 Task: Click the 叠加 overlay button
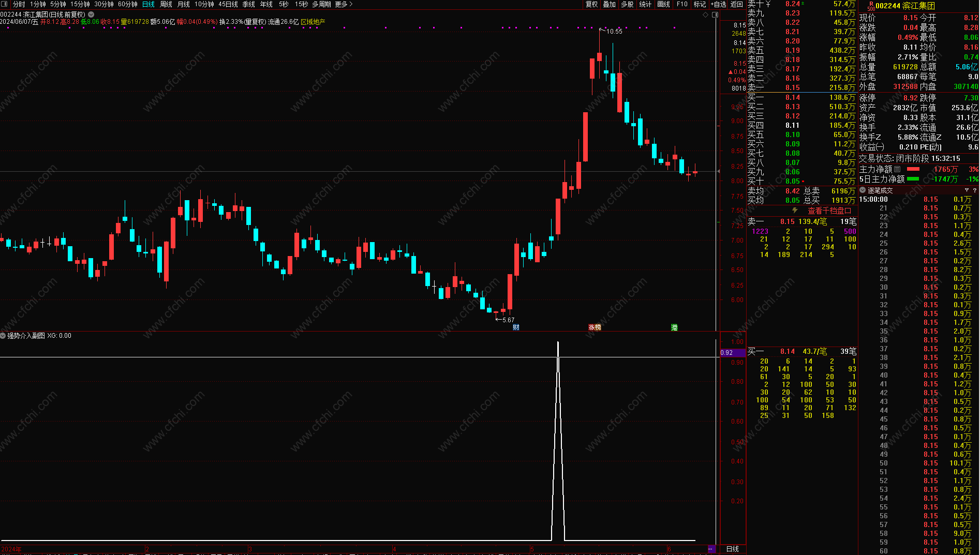click(x=610, y=4)
